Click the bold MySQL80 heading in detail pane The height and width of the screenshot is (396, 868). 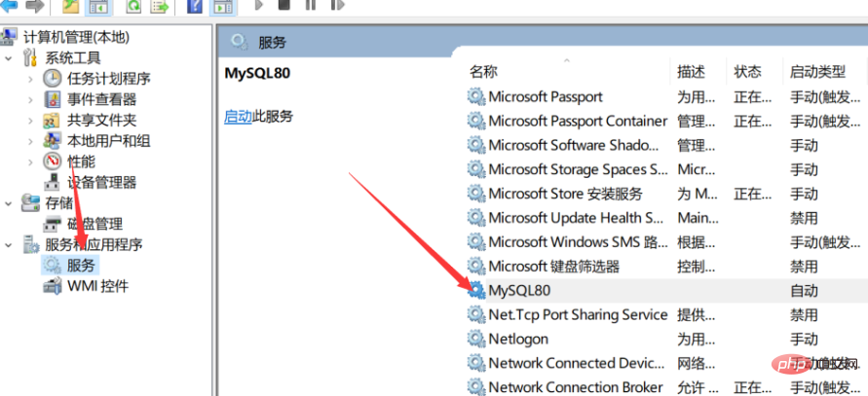click(257, 73)
